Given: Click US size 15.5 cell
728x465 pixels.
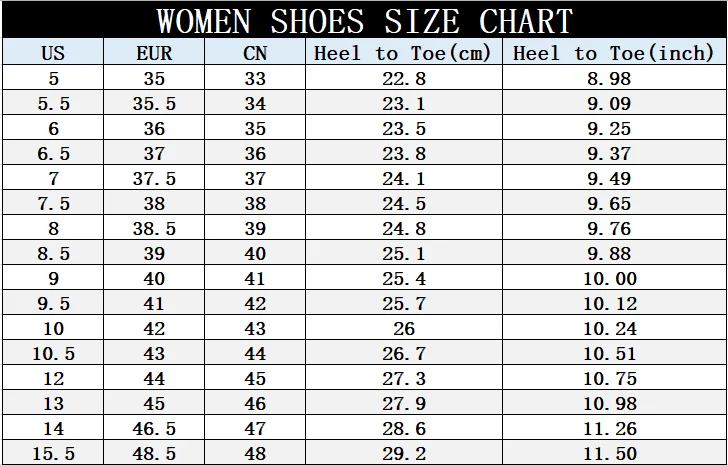Looking at the screenshot, I should tap(53, 453).
